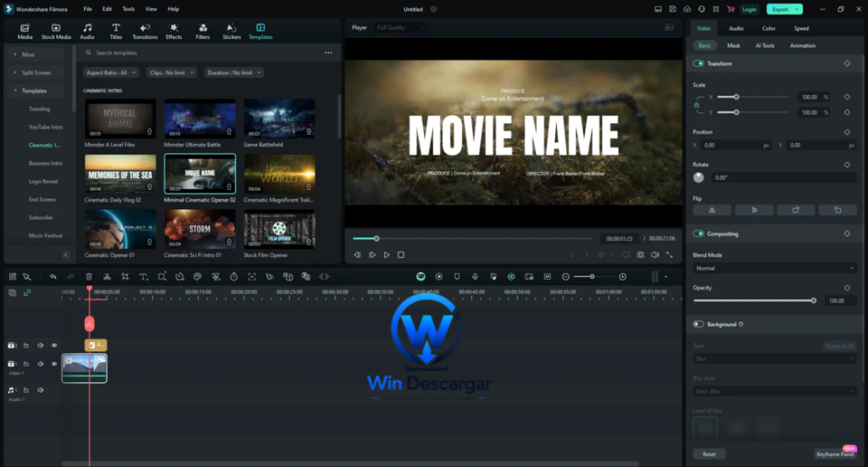Hide Video 1 track with eye icon
Image resolution: width=868 pixels, height=467 pixels.
point(54,364)
